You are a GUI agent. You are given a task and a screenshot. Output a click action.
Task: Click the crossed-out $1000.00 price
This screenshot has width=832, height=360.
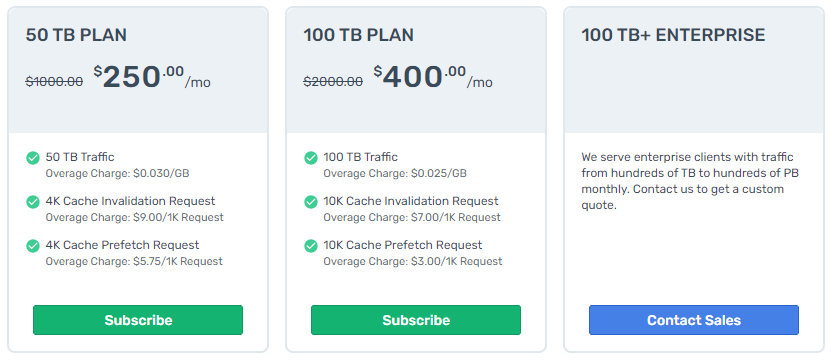(54, 81)
